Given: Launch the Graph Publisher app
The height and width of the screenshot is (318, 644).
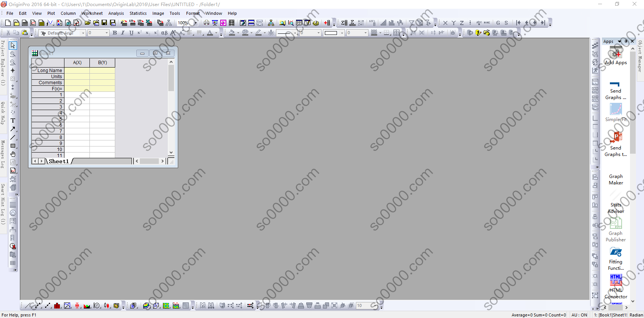Looking at the screenshot, I should tap(616, 230).
